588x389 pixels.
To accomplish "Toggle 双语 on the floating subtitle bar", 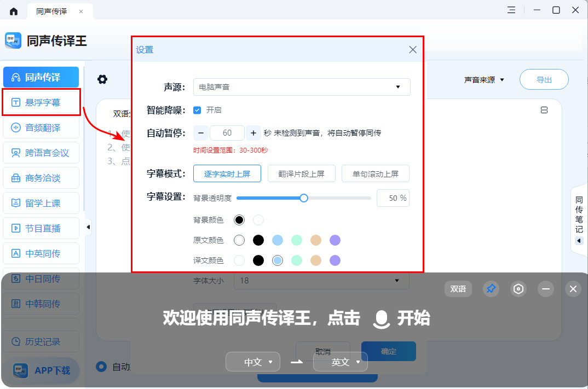I will (458, 289).
